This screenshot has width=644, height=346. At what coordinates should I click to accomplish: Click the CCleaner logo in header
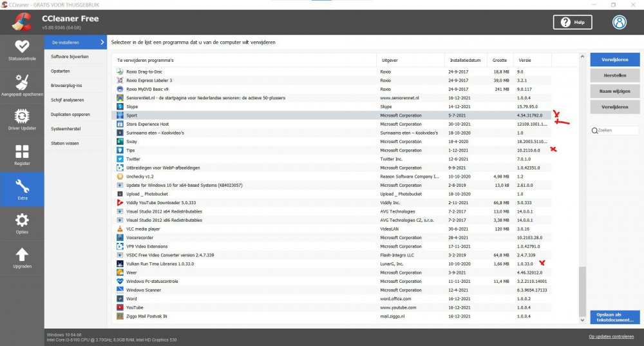pos(21,22)
